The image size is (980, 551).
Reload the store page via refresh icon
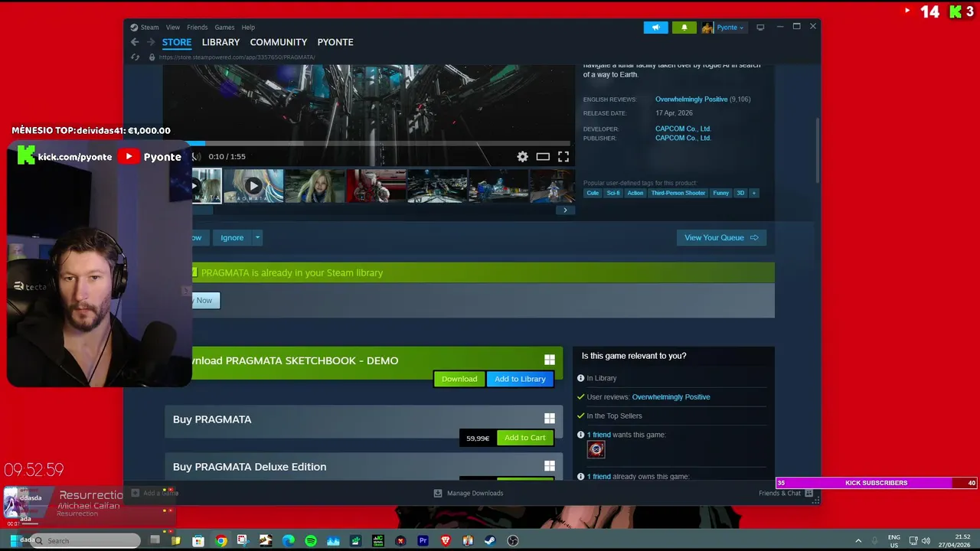click(136, 57)
